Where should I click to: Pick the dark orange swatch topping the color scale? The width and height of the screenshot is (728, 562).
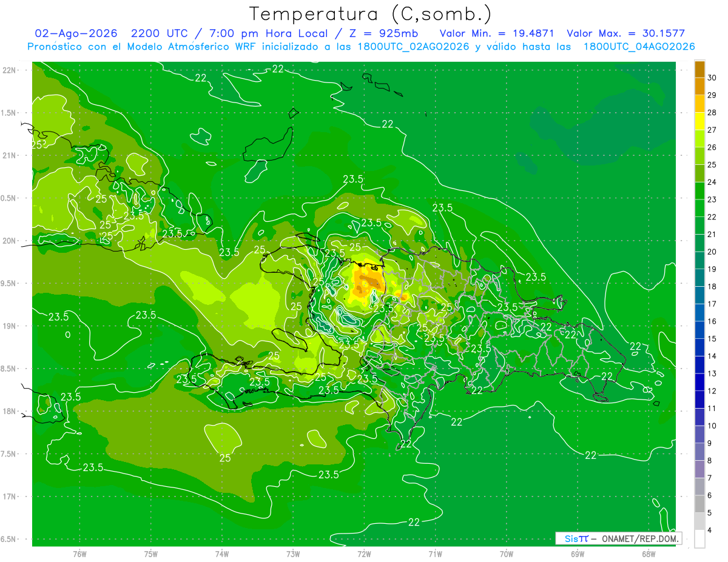click(x=699, y=69)
